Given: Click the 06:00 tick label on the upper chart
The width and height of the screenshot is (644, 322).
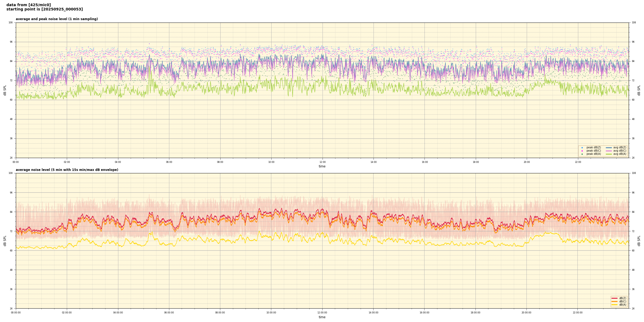Looking at the screenshot, I should tap(169, 162).
